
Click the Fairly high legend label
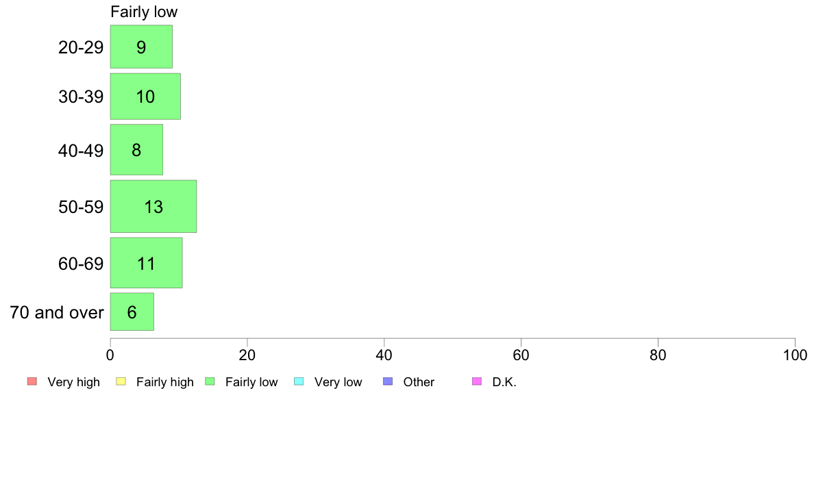[164, 382]
